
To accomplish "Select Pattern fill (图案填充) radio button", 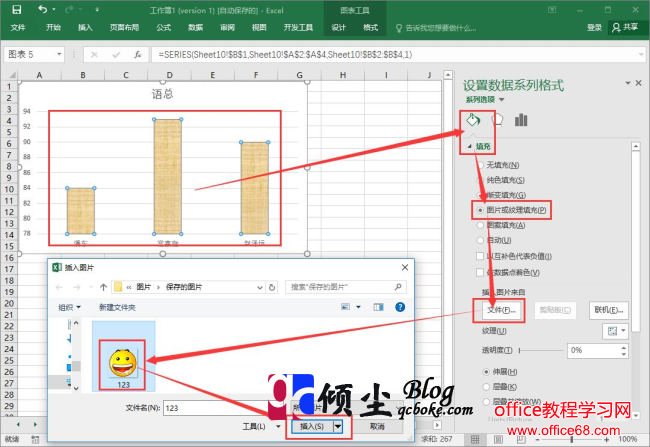I will pyautogui.click(x=480, y=225).
